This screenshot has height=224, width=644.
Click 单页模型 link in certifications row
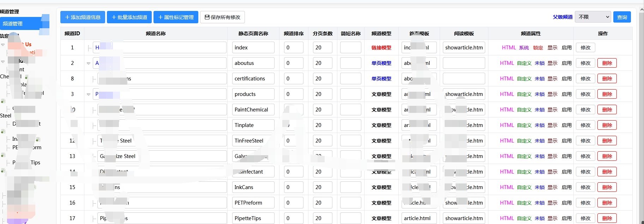pyautogui.click(x=381, y=79)
